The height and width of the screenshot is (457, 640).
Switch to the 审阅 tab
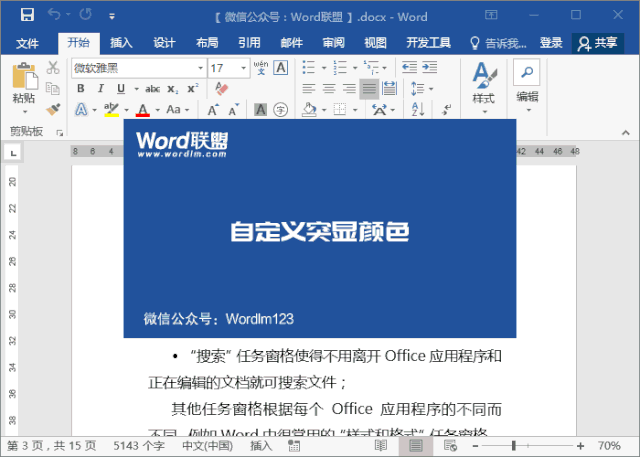pos(333,42)
